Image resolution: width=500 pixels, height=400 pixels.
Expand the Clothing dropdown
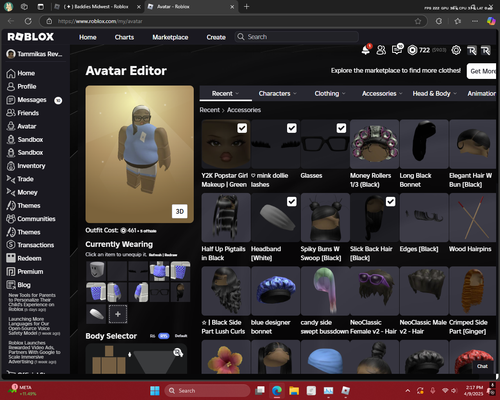tap(330, 94)
